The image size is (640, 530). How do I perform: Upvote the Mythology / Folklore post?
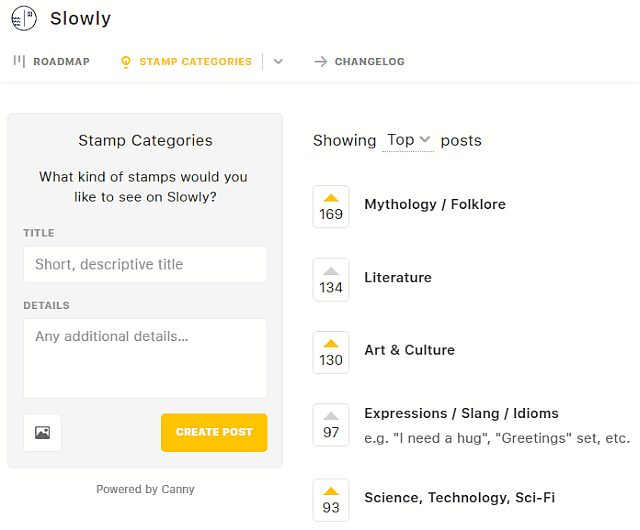[331, 206]
